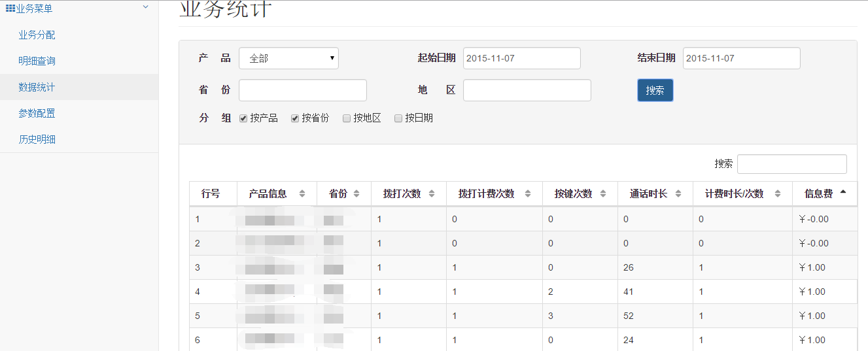868x351 pixels.
Task: Go to 明细查询 in the sidebar
Action: (37, 61)
